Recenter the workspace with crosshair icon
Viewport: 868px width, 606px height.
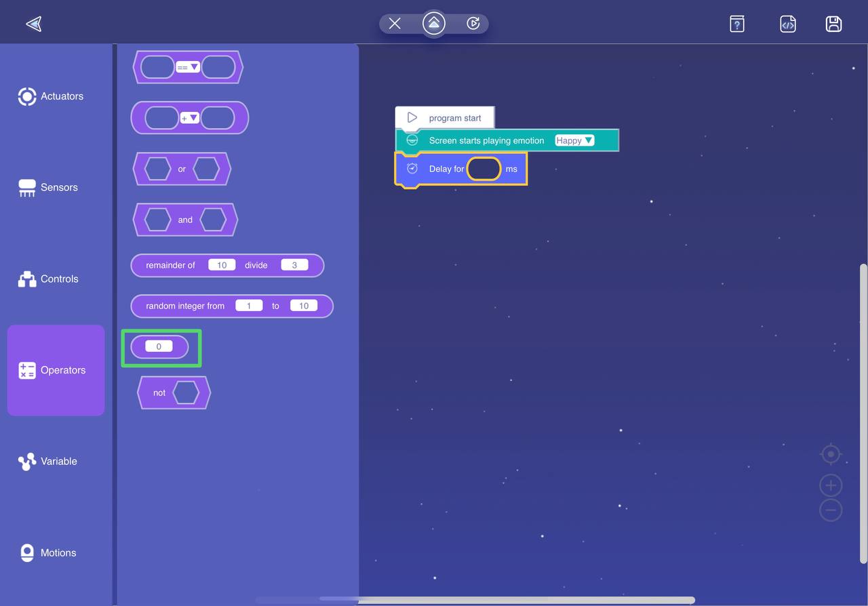point(831,453)
